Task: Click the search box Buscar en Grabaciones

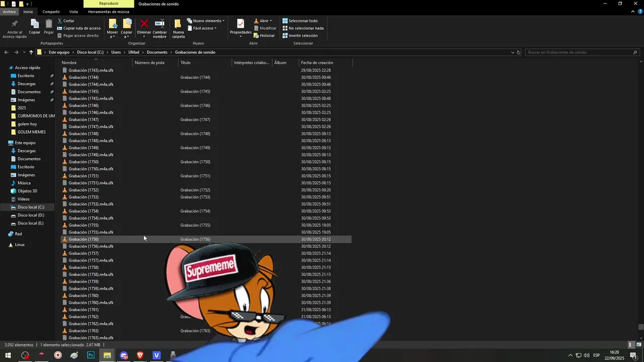Action: coord(583,52)
